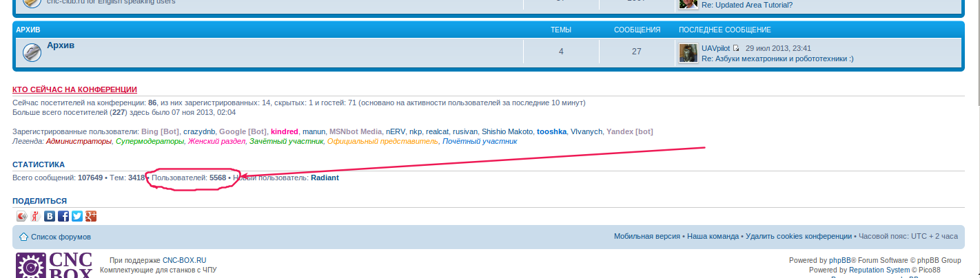
Task: Go to Список форумов index
Action: pos(61,237)
